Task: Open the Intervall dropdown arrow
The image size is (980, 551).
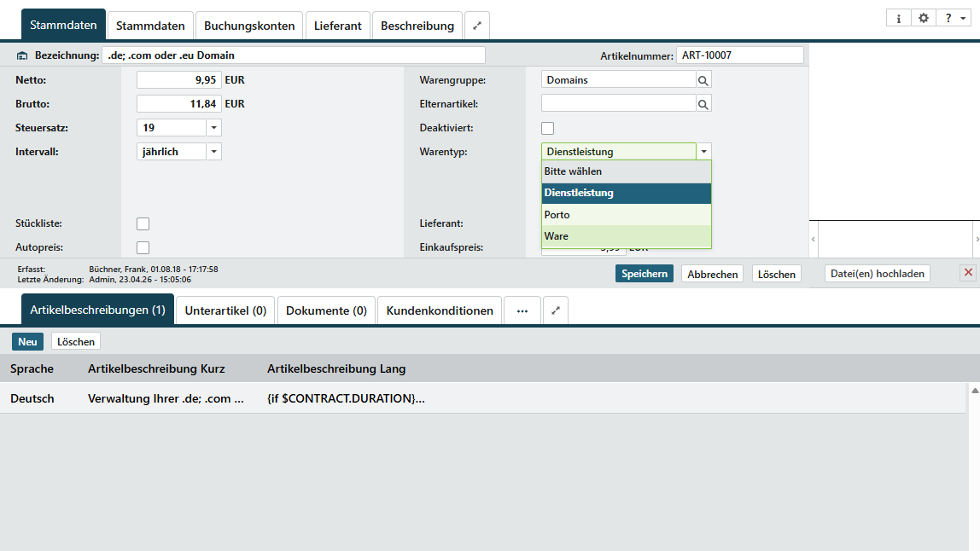Action: [213, 152]
